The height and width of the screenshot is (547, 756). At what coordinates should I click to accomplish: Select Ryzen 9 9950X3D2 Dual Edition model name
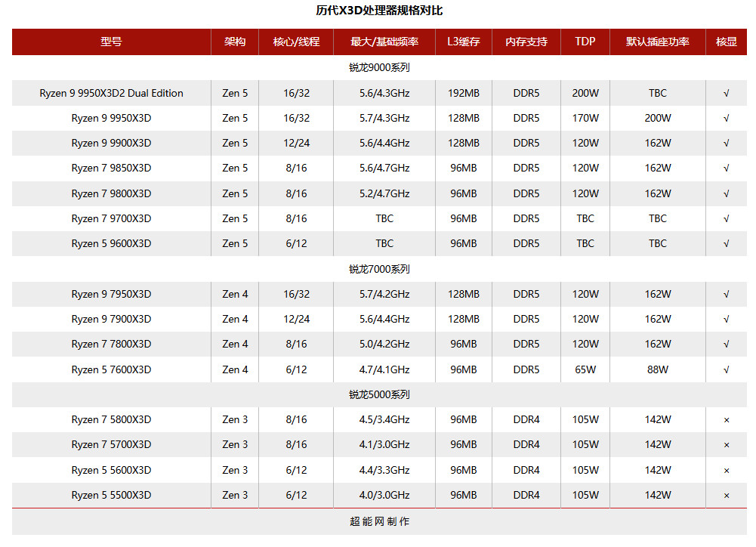(110, 93)
